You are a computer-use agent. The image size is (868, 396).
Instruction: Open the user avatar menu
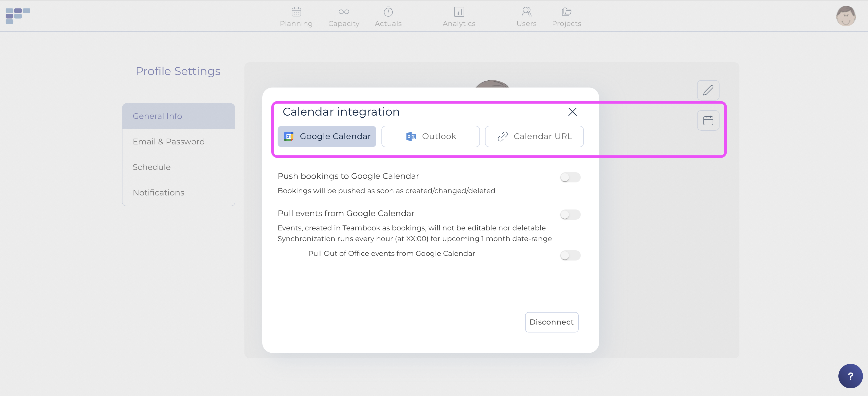click(846, 16)
